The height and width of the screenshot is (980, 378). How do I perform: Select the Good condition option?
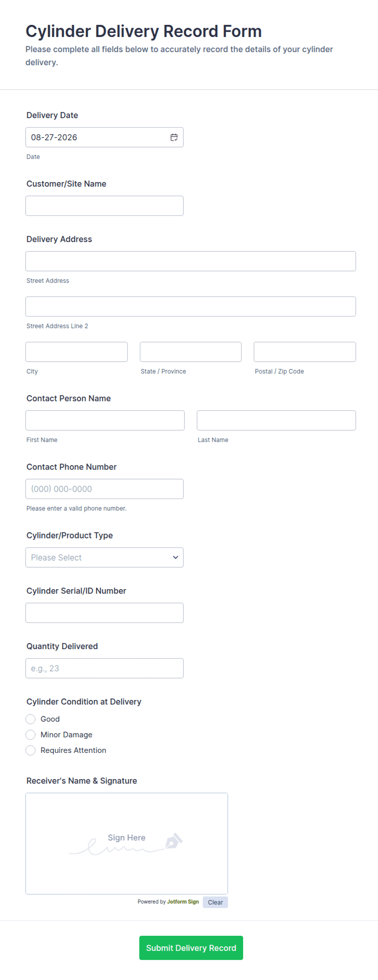[30, 719]
